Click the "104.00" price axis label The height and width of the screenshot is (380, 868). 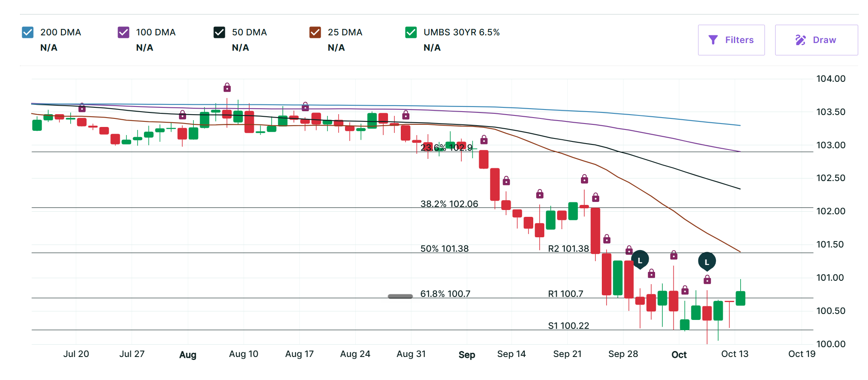point(831,78)
